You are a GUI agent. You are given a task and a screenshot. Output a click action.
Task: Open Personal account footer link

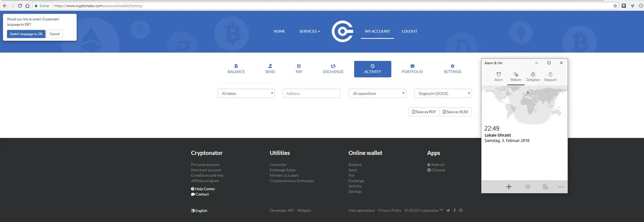(x=205, y=165)
